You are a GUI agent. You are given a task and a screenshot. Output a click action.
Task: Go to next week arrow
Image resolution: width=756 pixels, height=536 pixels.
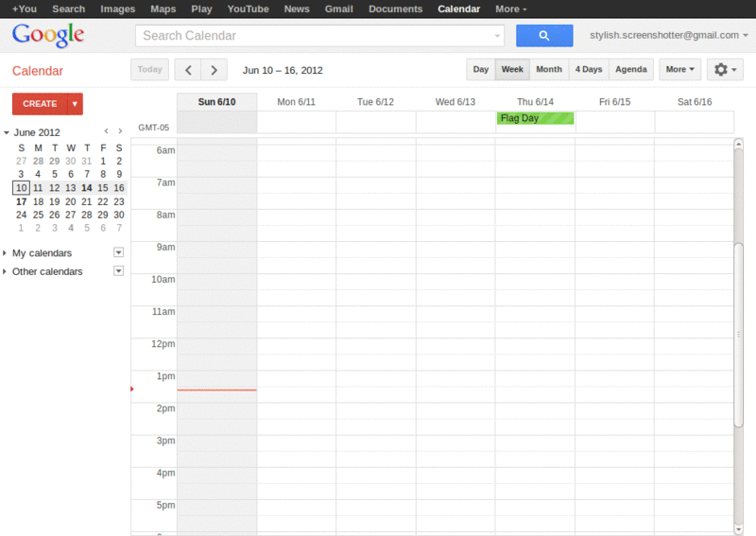[x=215, y=70]
